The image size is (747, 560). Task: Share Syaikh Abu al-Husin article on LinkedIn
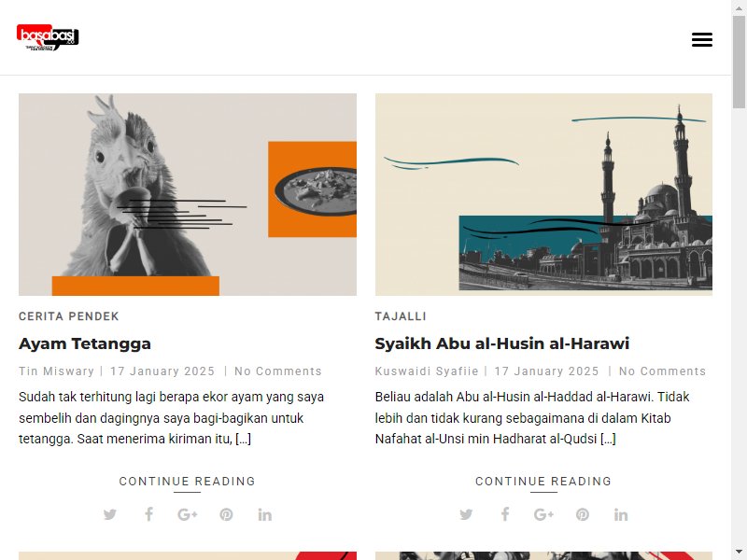pyautogui.click(x=621, y=514)
